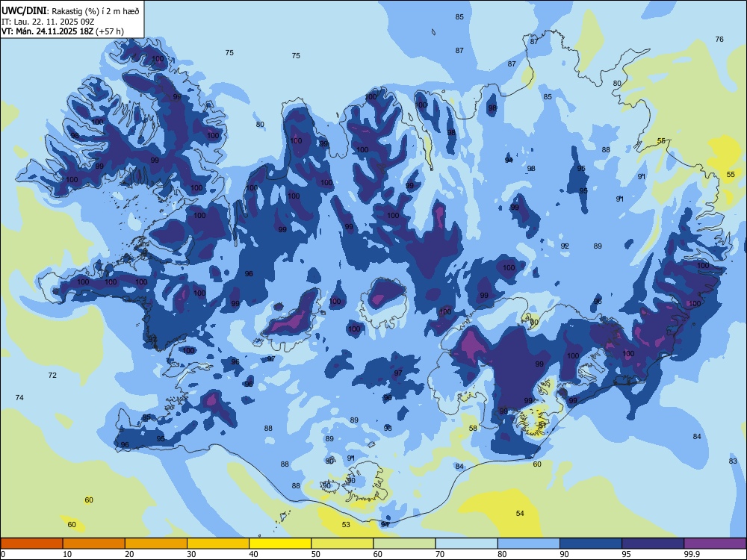Click the '58' humidity value on the map

click(473, 428)
